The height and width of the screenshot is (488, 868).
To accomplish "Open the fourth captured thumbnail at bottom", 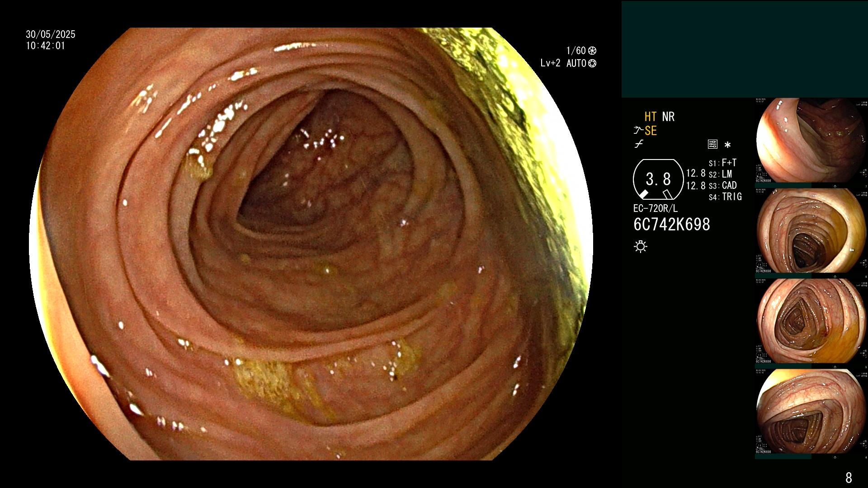I will coord(811,412).
